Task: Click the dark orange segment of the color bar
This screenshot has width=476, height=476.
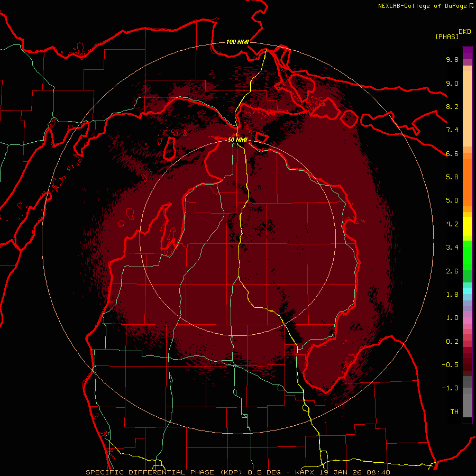Action: pos(467,182)
